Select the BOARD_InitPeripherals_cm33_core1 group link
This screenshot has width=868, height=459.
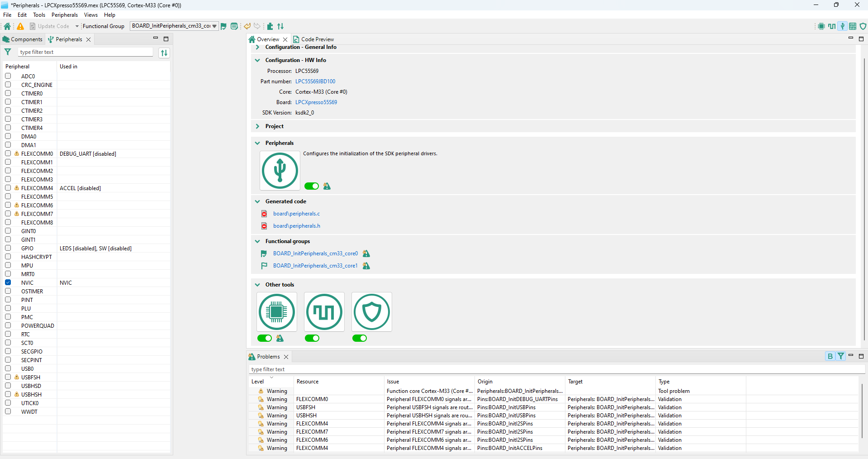pos(315,266)
